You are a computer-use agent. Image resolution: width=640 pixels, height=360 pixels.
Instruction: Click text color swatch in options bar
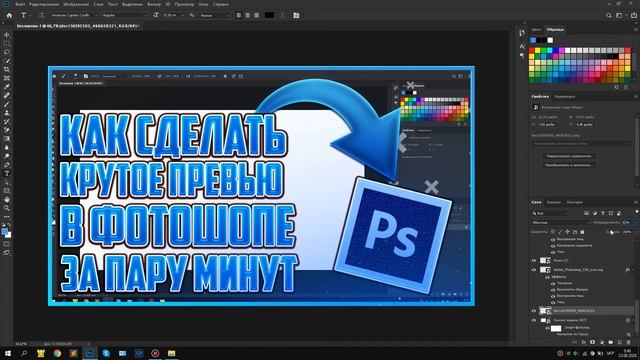[269, 15]
